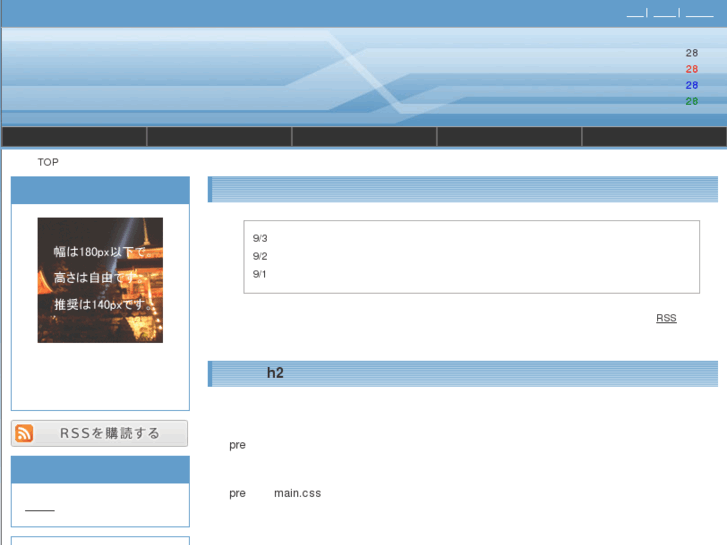This screenshot has height=545, width=727.
Task: Click the 9/2 news entry
Action: pos(260,256)
